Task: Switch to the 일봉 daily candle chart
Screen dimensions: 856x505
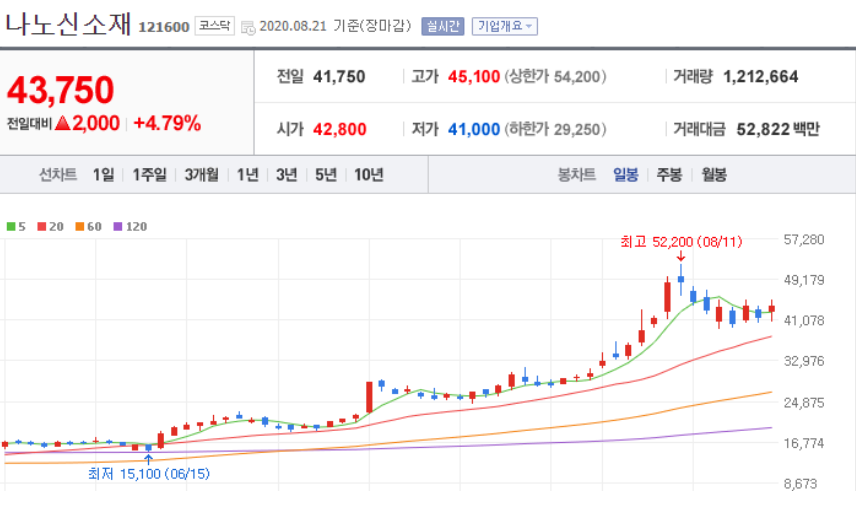Action: point(626,175)
